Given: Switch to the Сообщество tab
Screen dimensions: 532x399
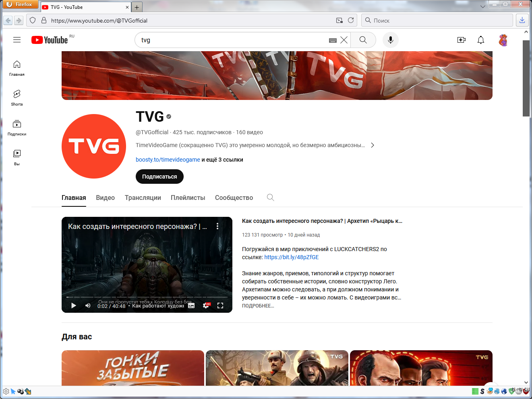Looking at the screenshot, I should pos(234,197).
